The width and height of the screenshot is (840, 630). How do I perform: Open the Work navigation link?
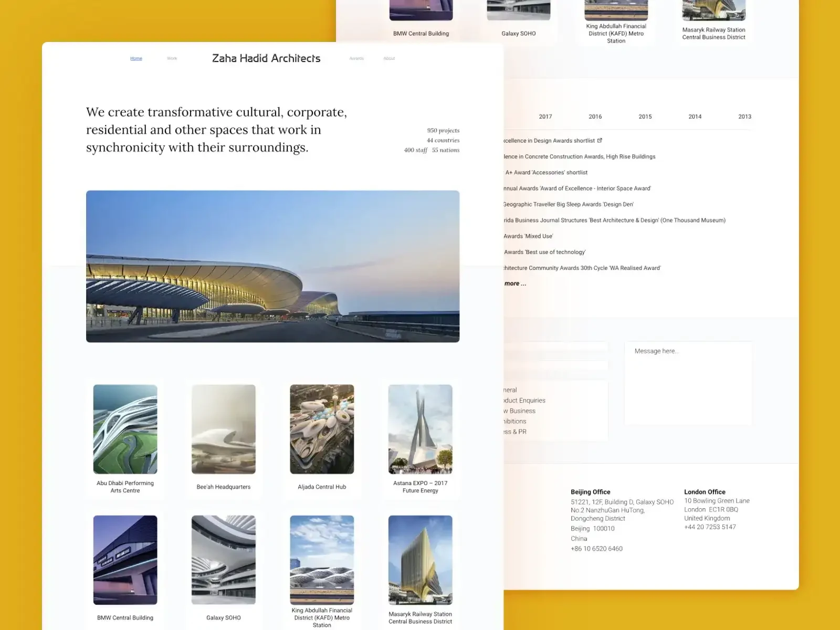pos(172,58)
